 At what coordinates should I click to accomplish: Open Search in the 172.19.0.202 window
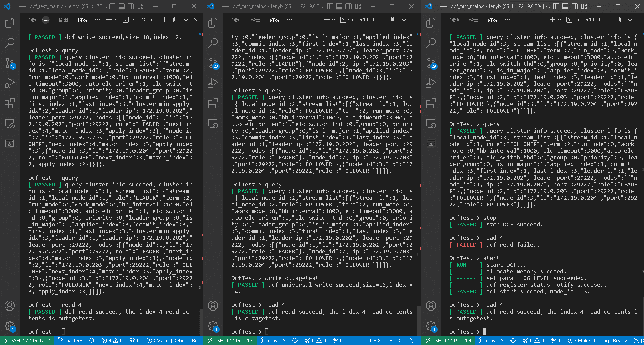[x=10, y=43]
